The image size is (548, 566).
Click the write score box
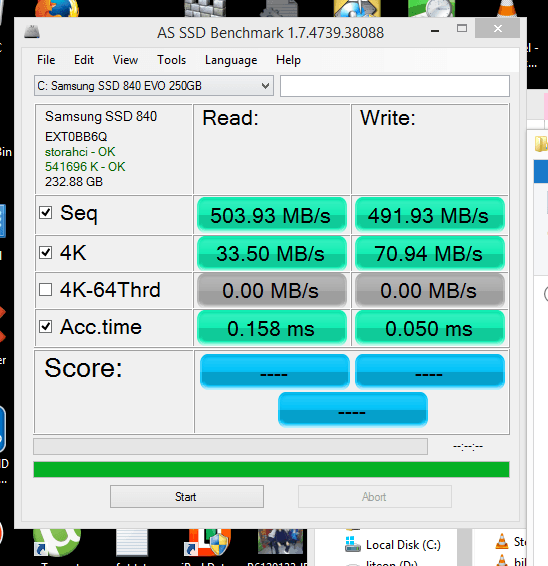coord(430,371)
